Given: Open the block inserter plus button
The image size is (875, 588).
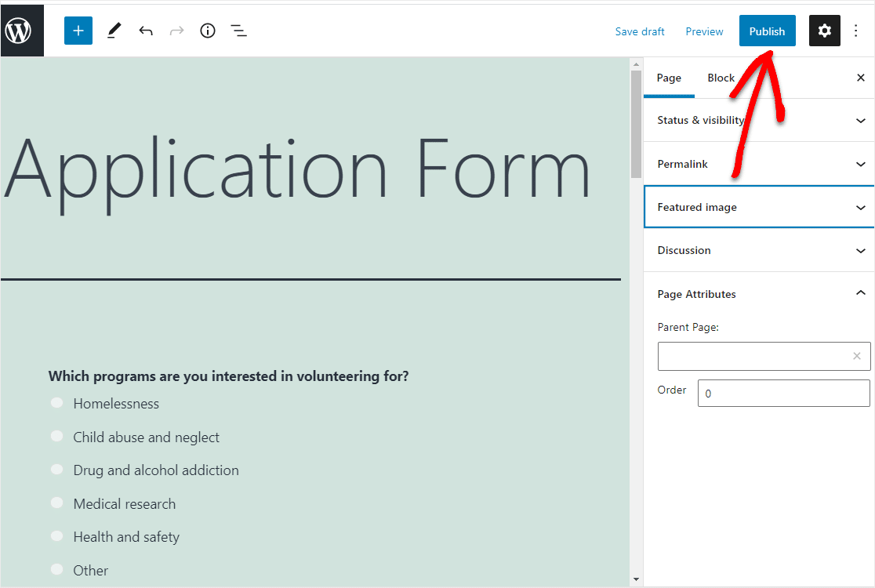Looking at the screenshot, I should pyautogui.click(x=78, y=31).
